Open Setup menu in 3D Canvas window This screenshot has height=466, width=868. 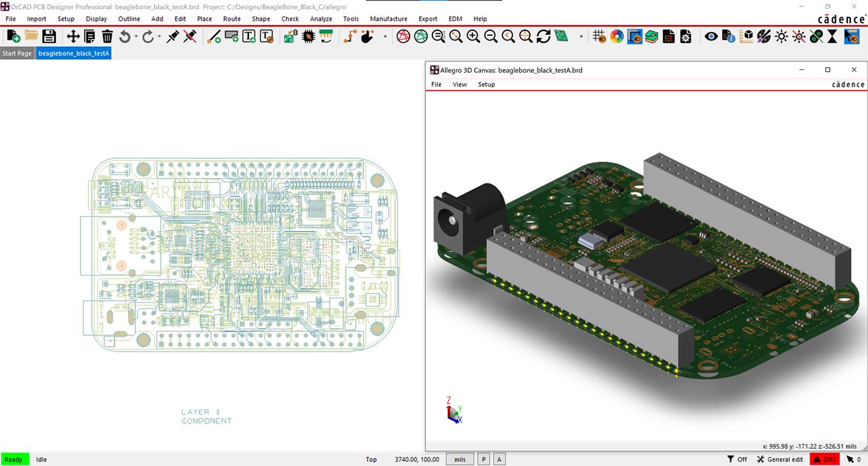coord(486,85)
